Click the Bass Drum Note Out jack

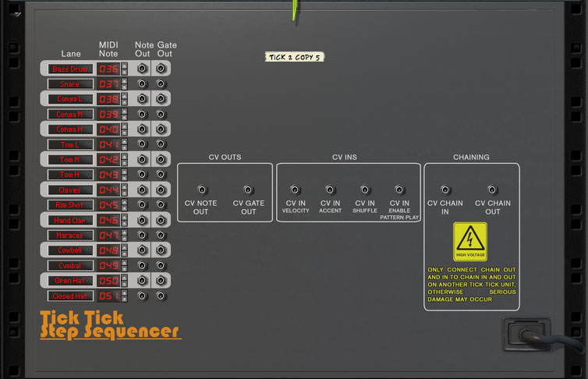pyautogui.click(x=142, y=69)
